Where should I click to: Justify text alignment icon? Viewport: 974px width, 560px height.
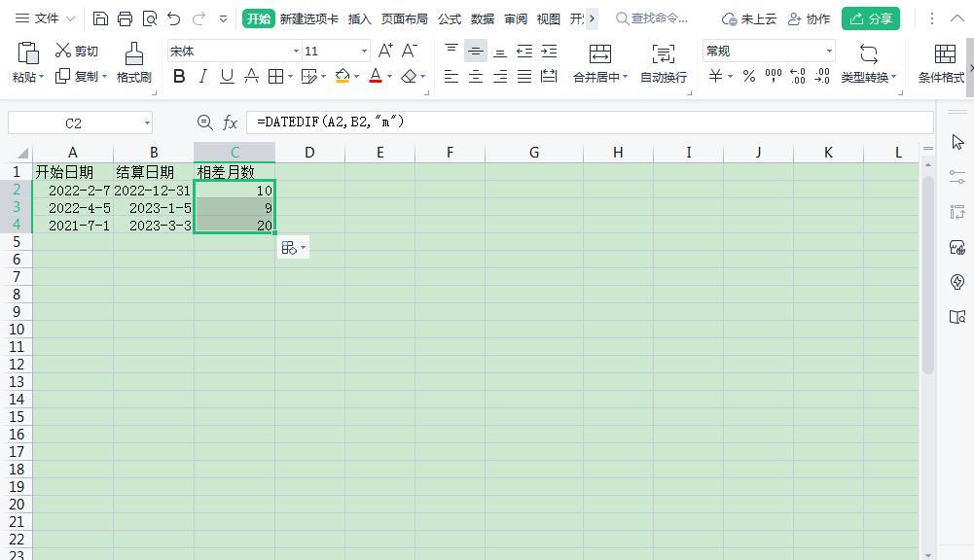pos(524,77)
